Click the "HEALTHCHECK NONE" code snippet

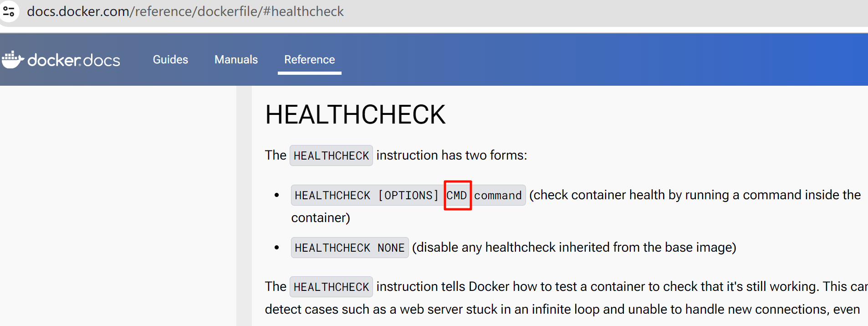click(x=349, y=248)
